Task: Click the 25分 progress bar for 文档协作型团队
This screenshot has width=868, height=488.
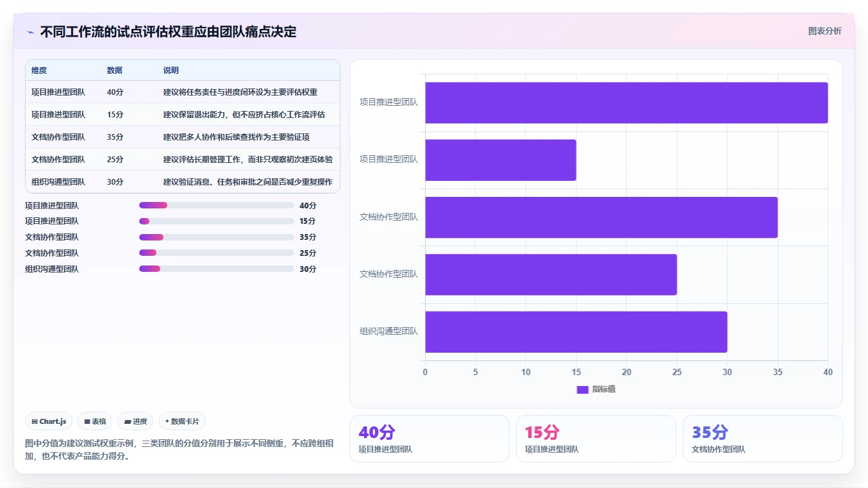Action: pyautogui.click(x=217, y=253)
